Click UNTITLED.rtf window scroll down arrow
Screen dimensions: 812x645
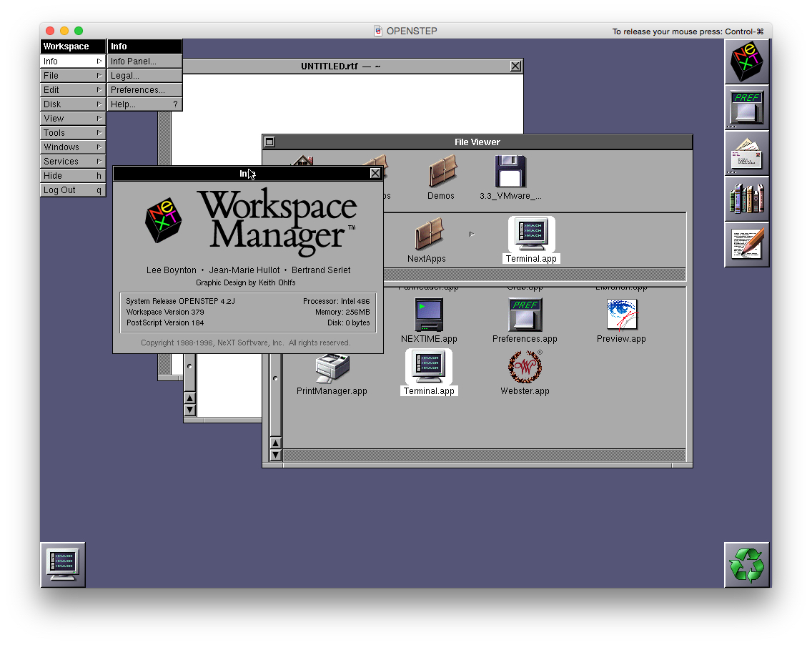point(190,410)
